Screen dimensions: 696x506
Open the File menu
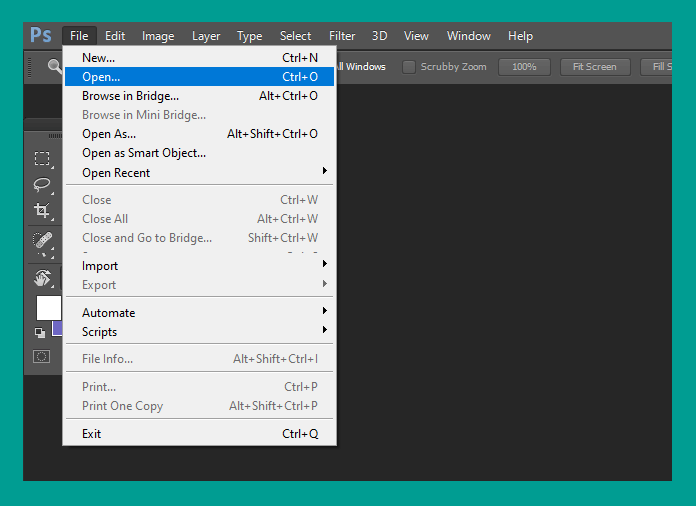click(x=79, y=36)
